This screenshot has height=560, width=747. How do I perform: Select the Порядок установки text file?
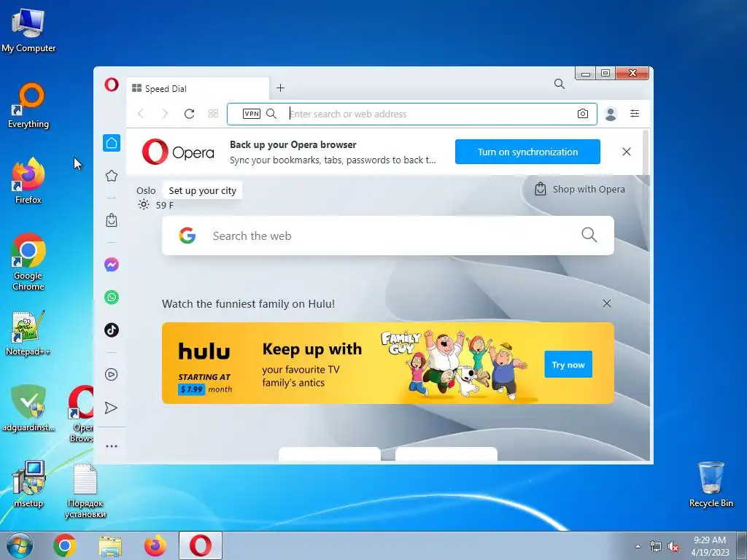coord(85,491)
